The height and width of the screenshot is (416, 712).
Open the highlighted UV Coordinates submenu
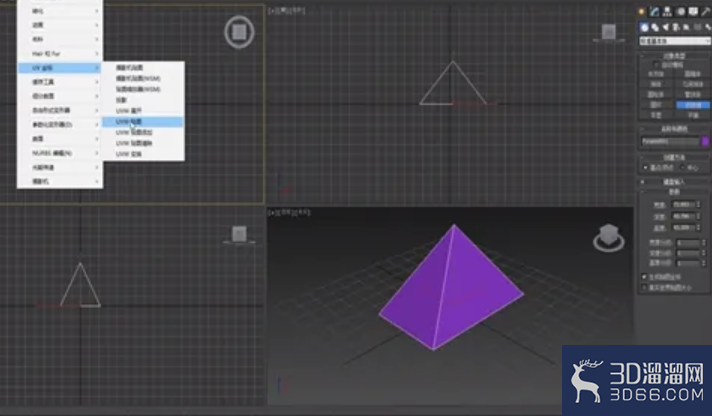[60, 68]
